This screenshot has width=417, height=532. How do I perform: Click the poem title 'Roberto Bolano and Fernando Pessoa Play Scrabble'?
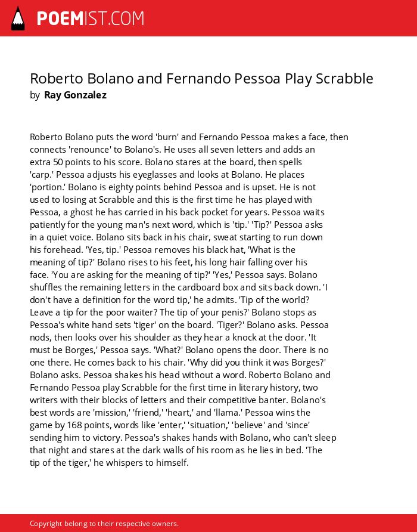coord(201,78)
